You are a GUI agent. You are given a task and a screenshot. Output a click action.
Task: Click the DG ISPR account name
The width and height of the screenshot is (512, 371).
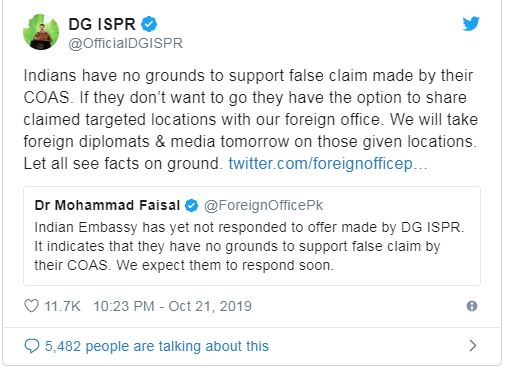tap(102, 24)
